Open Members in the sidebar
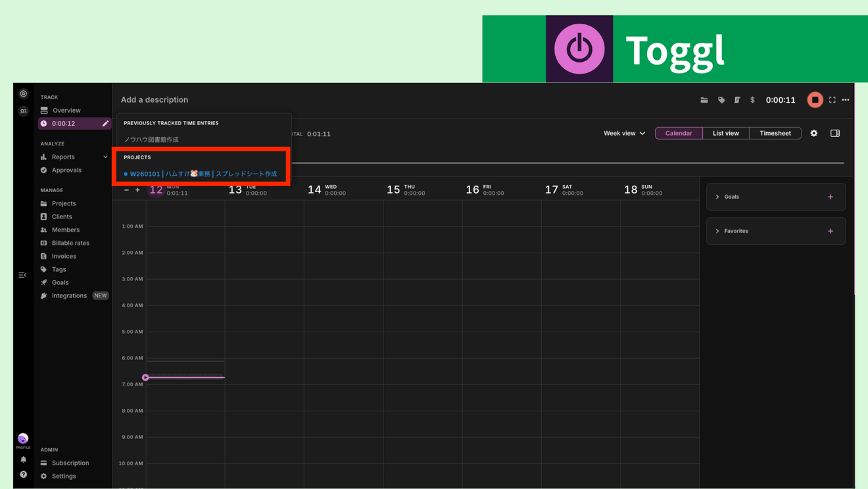 point(66,230)
